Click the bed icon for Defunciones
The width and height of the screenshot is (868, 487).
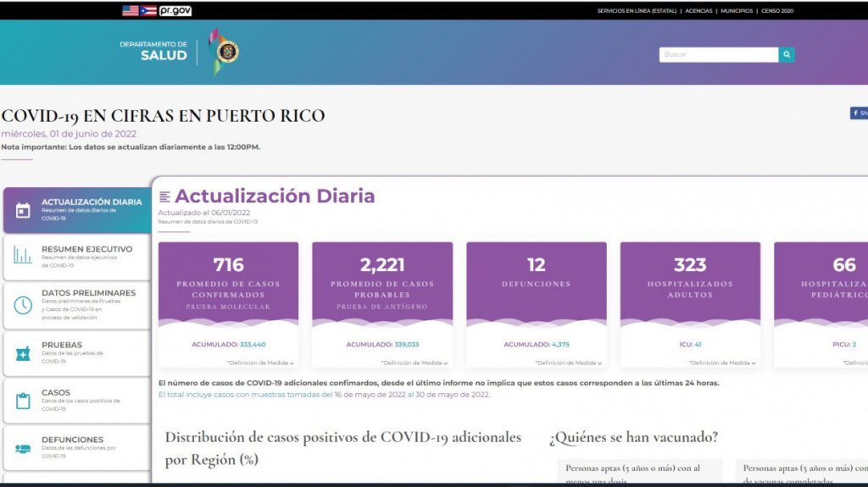point(23,449)
